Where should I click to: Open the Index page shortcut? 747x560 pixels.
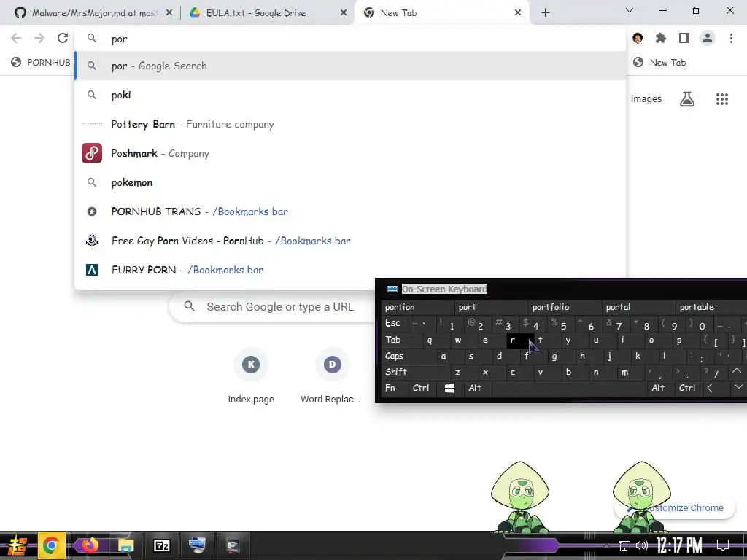[x=251, y=378]
